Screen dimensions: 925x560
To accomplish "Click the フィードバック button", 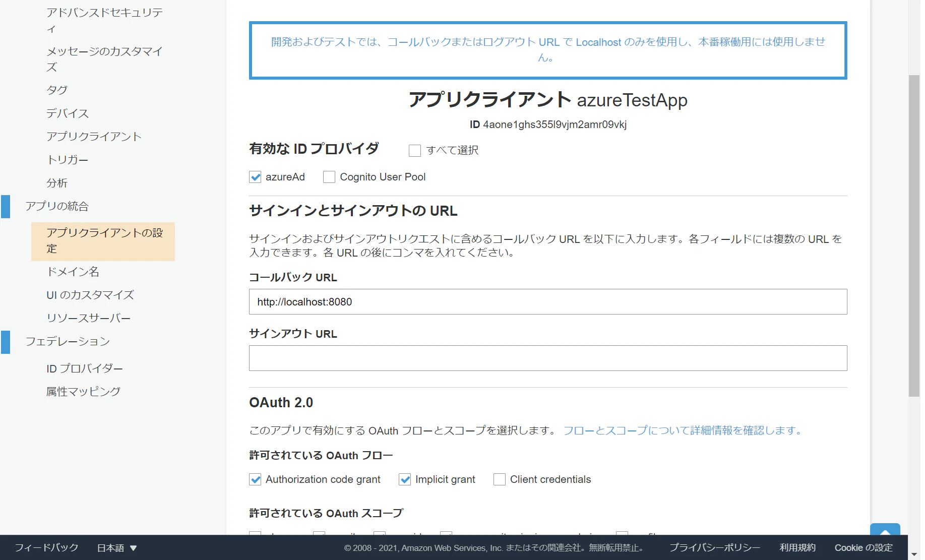I will (x=47, y=548).
